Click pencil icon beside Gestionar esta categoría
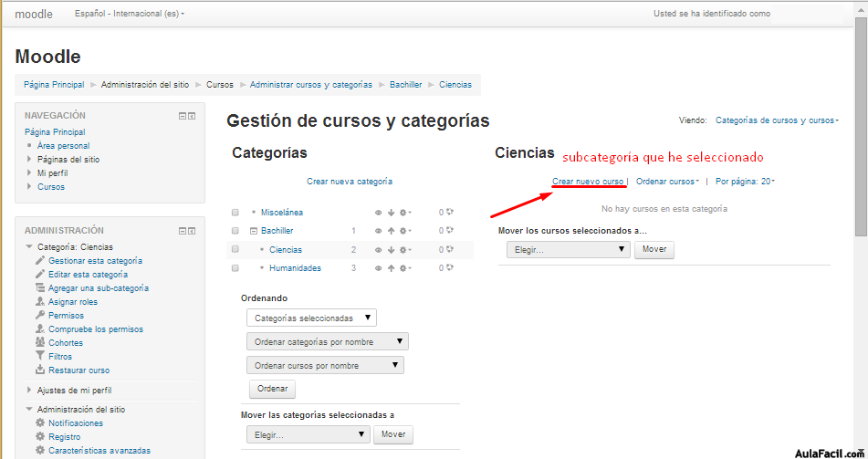868x459 pixels. pyautogui.click(x=40, y=260)
